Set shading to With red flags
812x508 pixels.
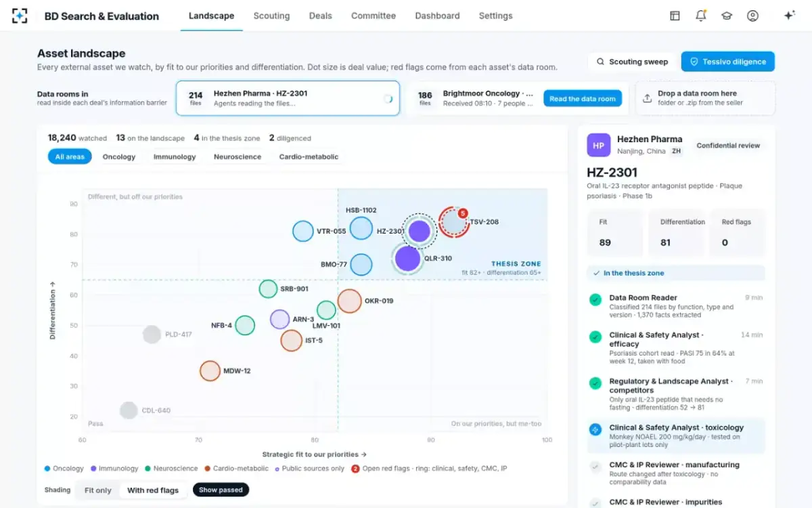(x=153, y=490)
